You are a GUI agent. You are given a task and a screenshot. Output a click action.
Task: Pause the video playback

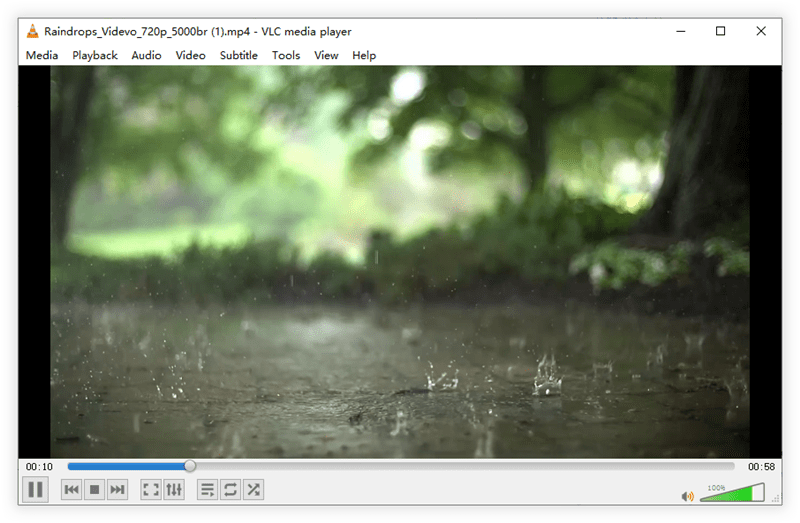point(35,489)
